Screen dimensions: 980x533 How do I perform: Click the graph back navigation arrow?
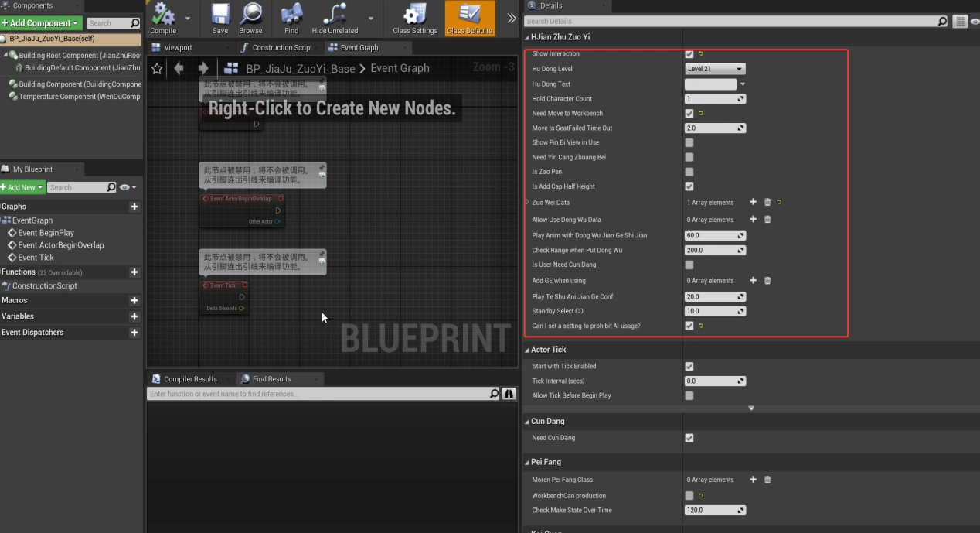point(179,68)
